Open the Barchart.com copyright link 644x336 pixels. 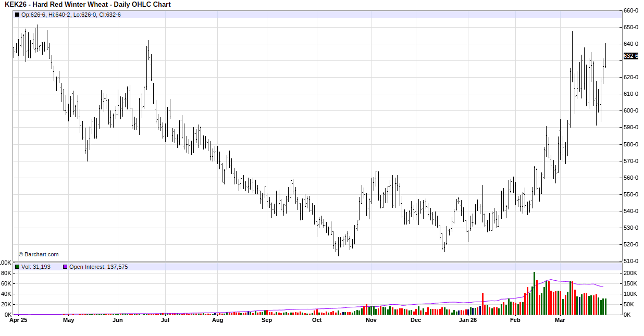click(x=39, y=254)
